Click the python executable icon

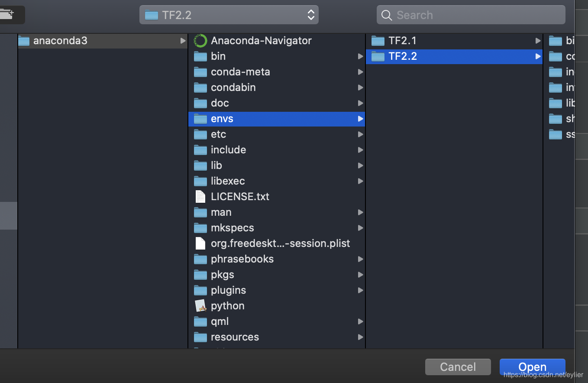point(200,305)
